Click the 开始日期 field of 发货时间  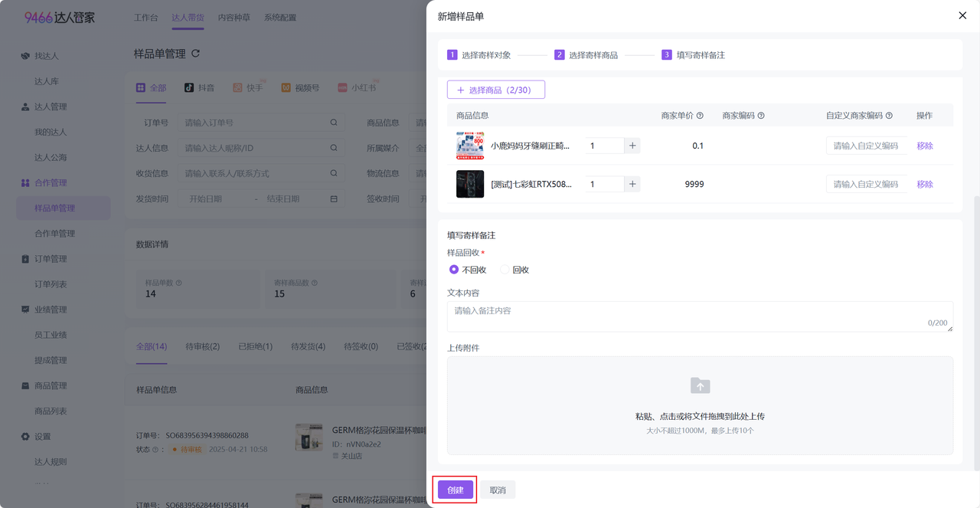tap(206, 198)
